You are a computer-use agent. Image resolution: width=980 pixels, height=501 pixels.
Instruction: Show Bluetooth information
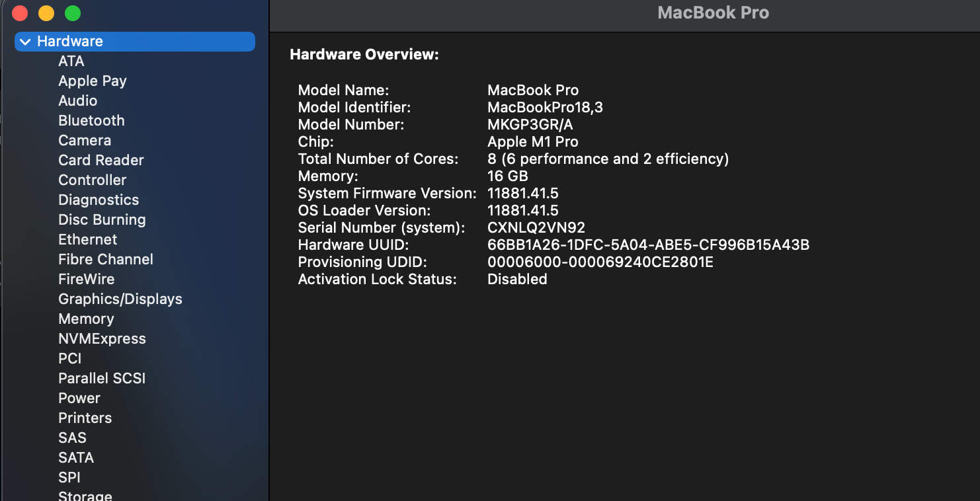(x=91, y=121)
